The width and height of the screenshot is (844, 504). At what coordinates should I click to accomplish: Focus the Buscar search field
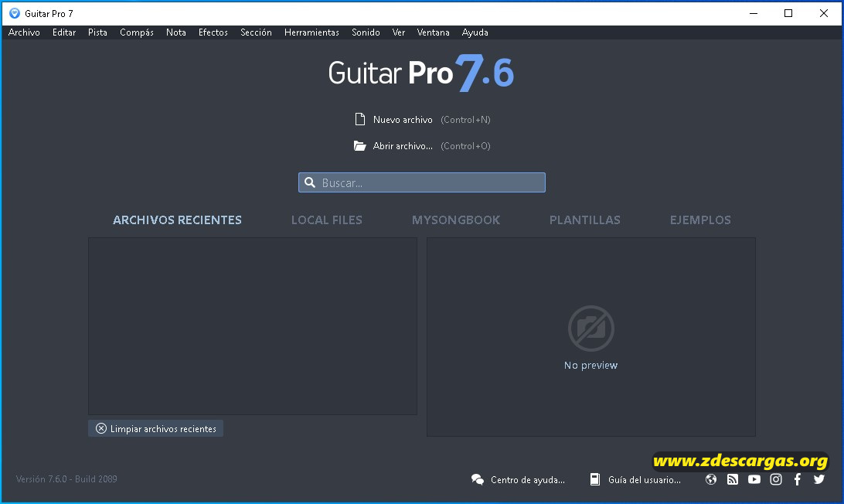(x=422, y=182)
